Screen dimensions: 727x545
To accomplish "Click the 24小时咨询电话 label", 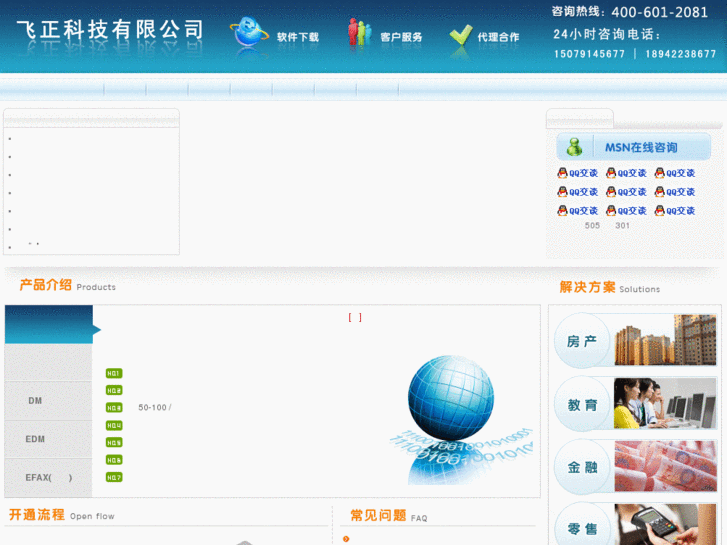I will pos(606,34).
